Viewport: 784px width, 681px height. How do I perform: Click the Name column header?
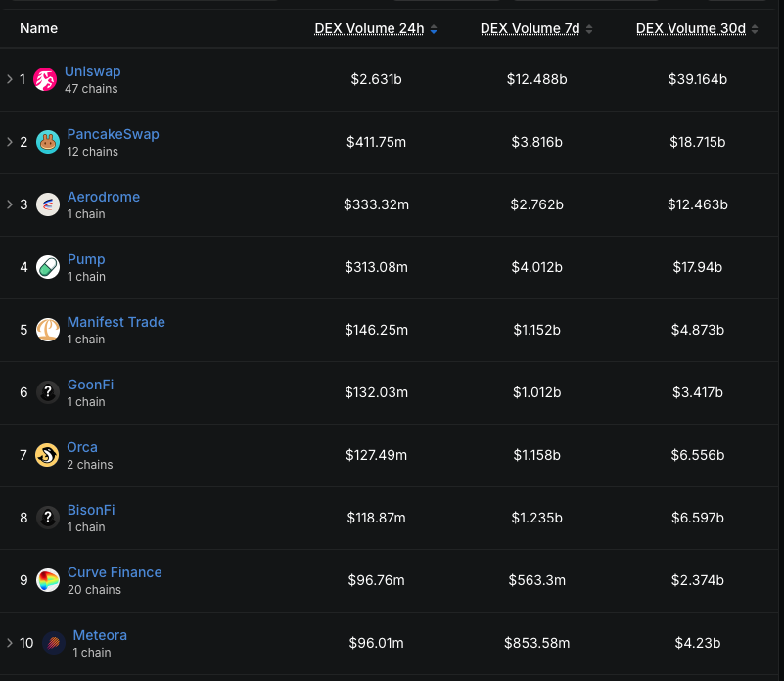[38, 28]
